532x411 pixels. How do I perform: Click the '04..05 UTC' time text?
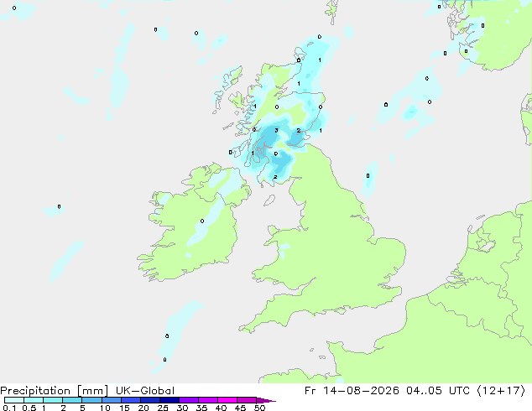pyautogui.click(x=438, y=391)
